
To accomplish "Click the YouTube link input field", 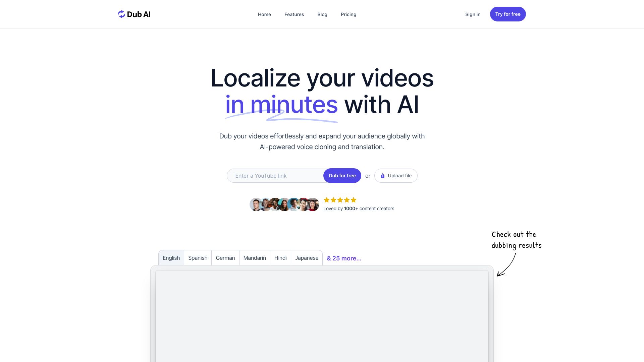I will pyautogui.click(x=275, y=176).
